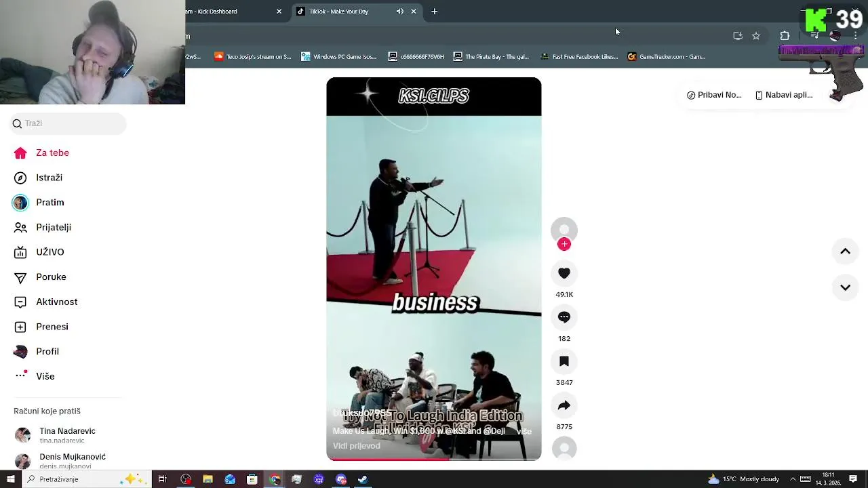Open your Profil page

[37, 351]
